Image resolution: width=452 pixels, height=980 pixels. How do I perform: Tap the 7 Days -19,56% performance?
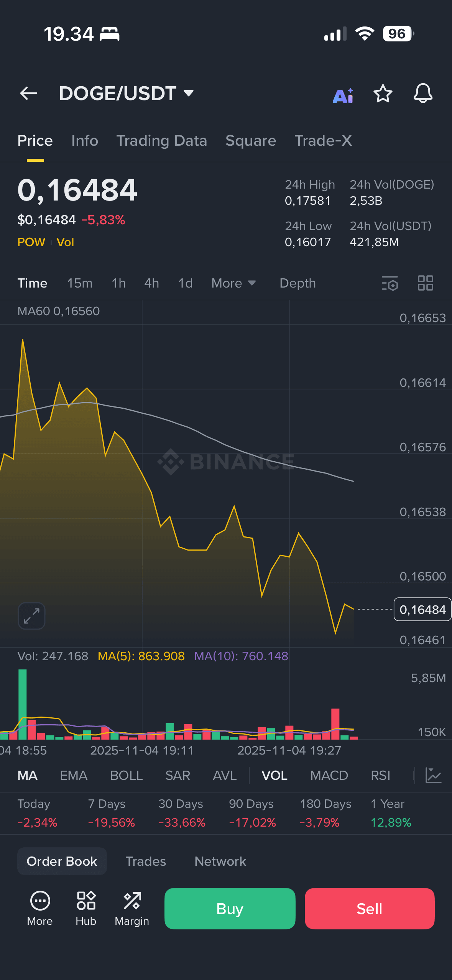pos(111,813)
